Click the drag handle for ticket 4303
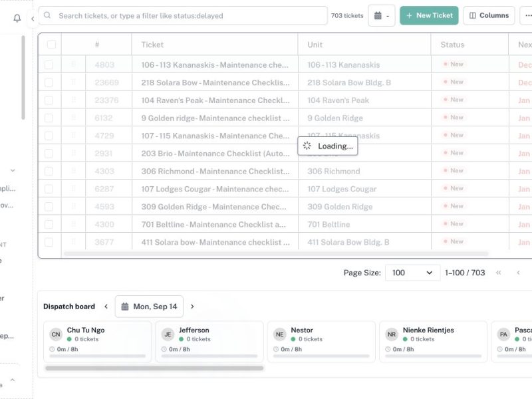 coord(74,171)
